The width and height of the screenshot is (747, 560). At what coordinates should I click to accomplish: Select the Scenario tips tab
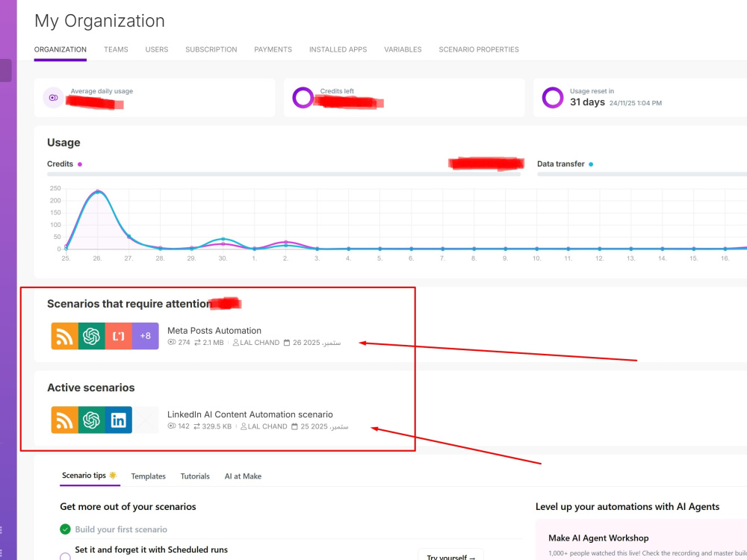[x=90, y=476]
